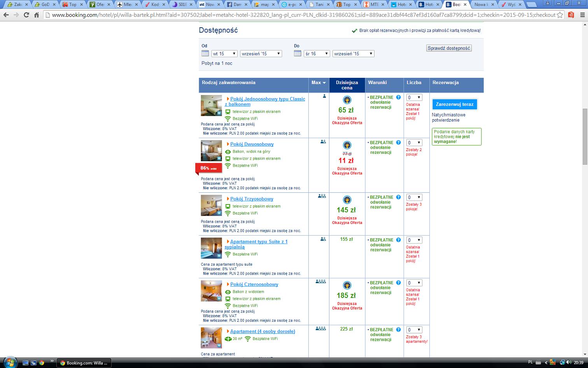
Task: Bookmark the page with the star icon
Action: (560, 15)
